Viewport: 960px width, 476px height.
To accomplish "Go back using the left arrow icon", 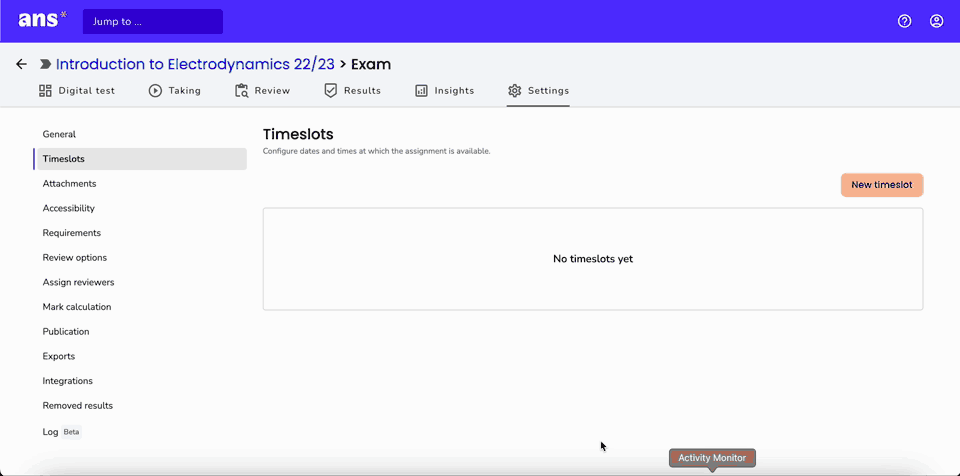I will [21, 64].
